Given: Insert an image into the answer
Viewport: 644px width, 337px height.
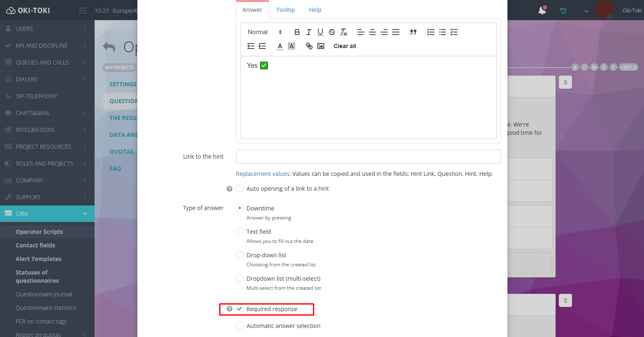Looking at the screenshot, I should click(x=321, y=46).
